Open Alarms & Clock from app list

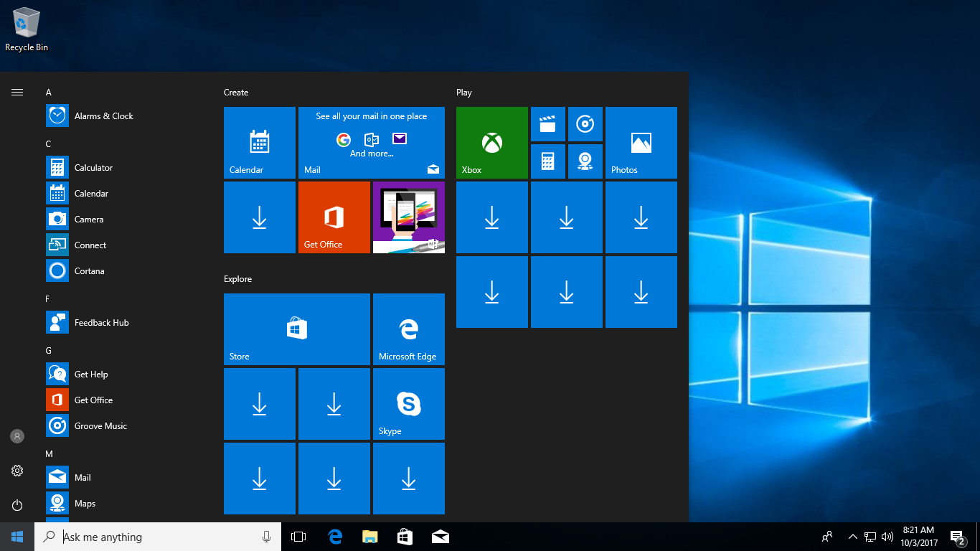pyautogui.click(x=103, y=116)
